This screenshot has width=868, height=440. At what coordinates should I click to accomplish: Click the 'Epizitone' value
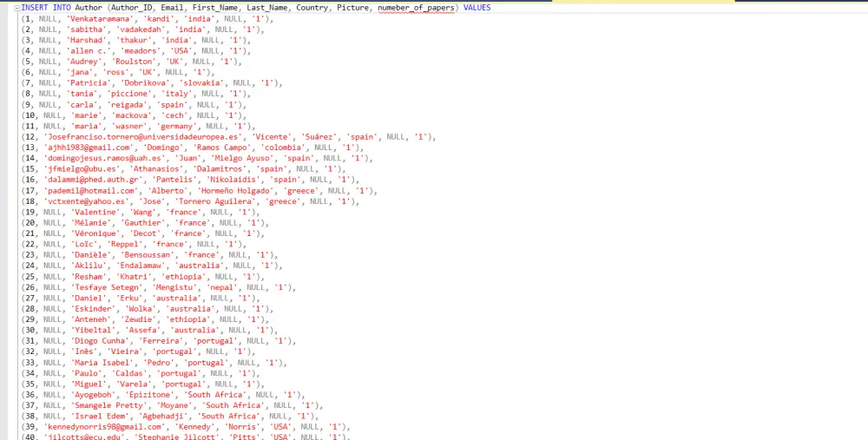click(x=149, y=395)
